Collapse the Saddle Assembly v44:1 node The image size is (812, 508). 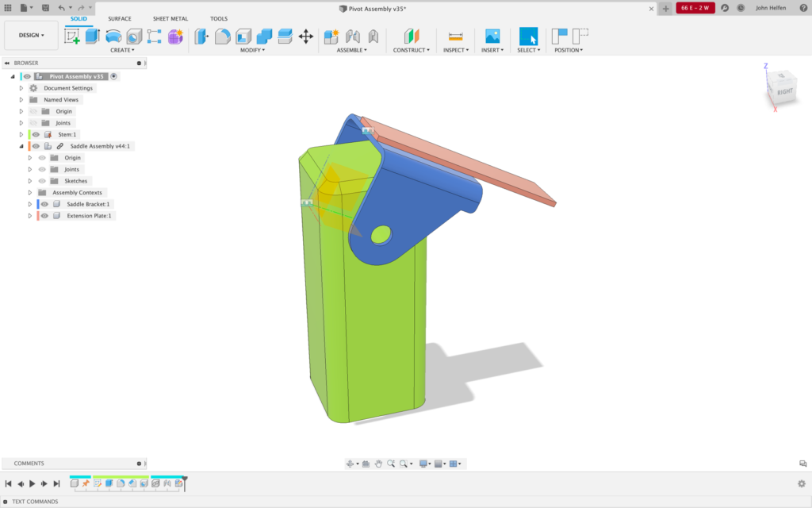click(x=21, y=146)
